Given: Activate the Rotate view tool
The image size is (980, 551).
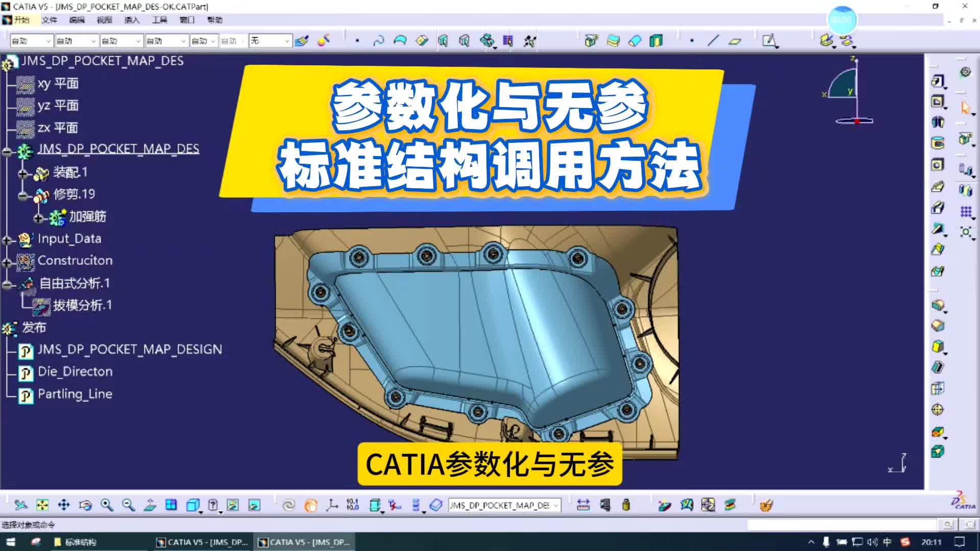Looking at the screenshot, I should (x=85, y=505).
